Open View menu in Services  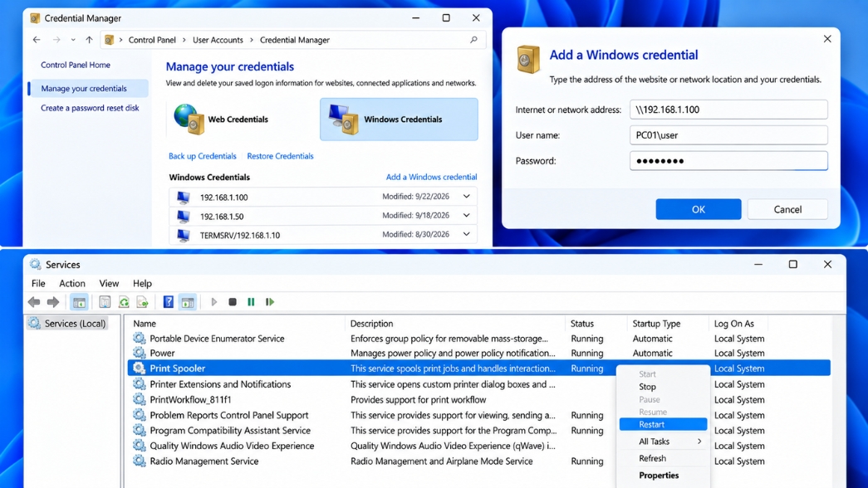tap(109, 283)
